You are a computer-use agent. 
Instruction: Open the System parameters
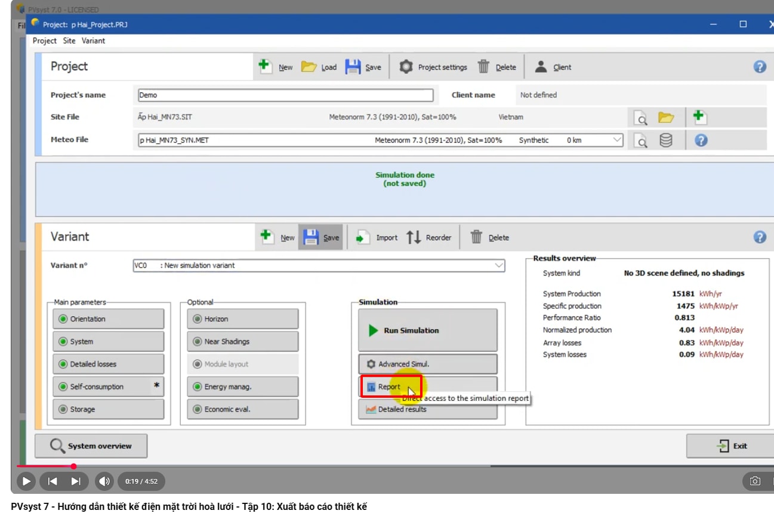click(x=109, y=342)
